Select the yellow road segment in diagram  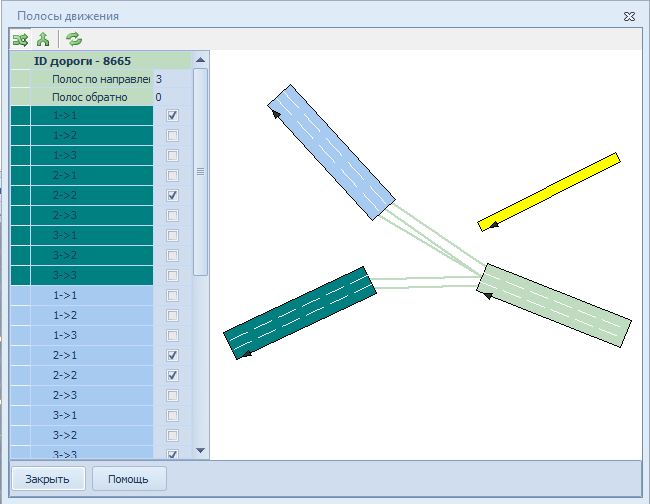549,191
